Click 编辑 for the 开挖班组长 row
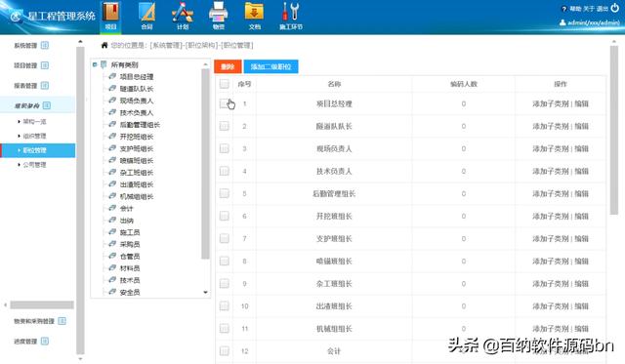This screenshot has height=364, width=625. click(582, 216)
